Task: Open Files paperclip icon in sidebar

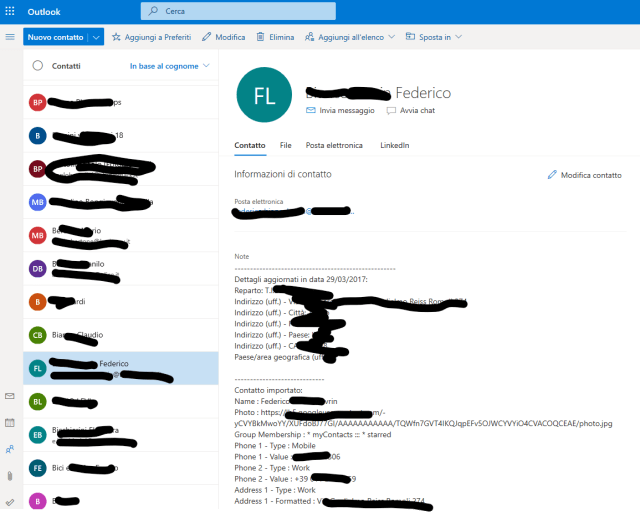Action: click(x=10, y=476)
